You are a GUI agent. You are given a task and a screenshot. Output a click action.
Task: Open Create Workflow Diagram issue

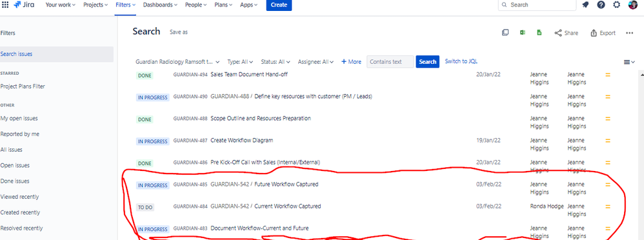point(241,140)
